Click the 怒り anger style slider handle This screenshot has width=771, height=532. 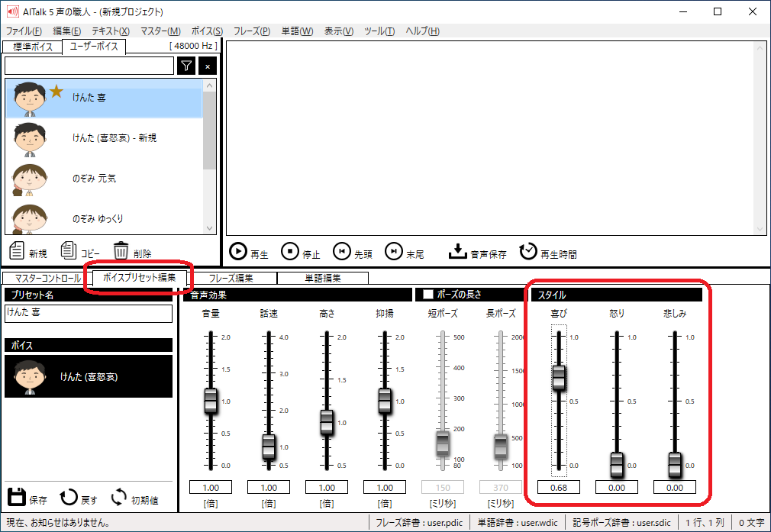tap(617, 465)
